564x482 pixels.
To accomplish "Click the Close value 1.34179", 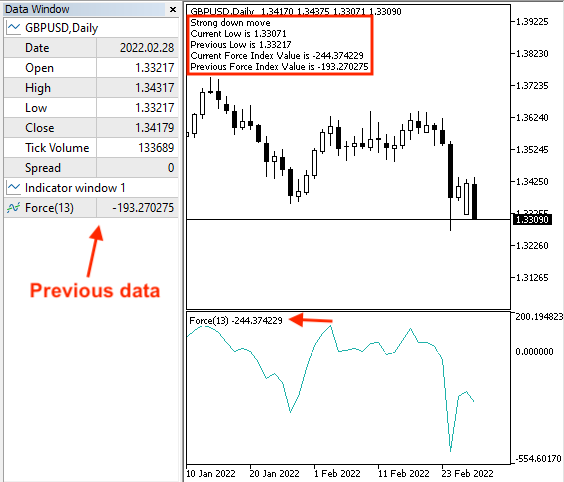I will tap(155, 128).
